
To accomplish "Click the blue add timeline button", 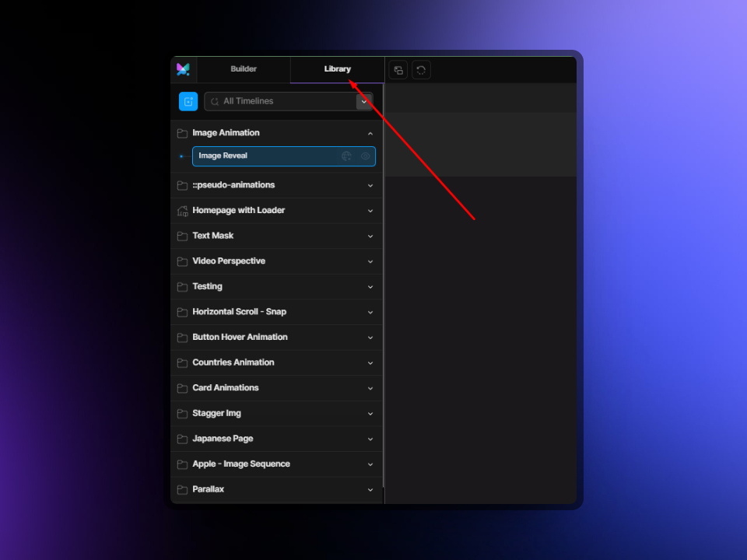I will tap(188, 101).
